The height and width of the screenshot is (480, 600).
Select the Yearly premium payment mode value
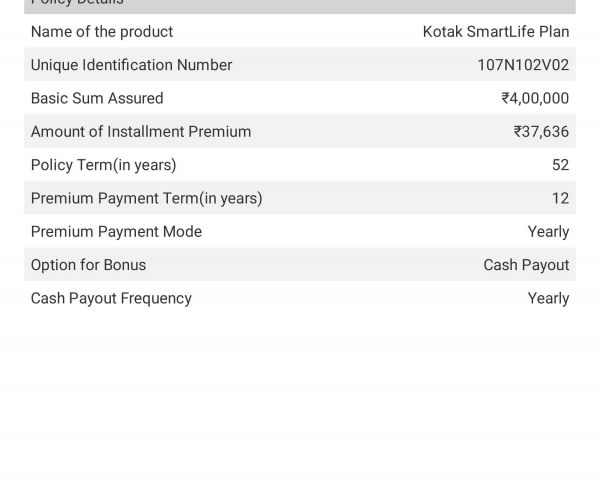(x=548, y=232)
